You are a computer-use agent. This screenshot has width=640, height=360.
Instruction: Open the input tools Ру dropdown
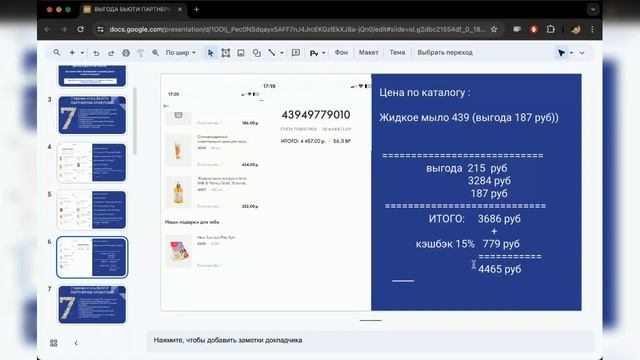tap(317, 53)
